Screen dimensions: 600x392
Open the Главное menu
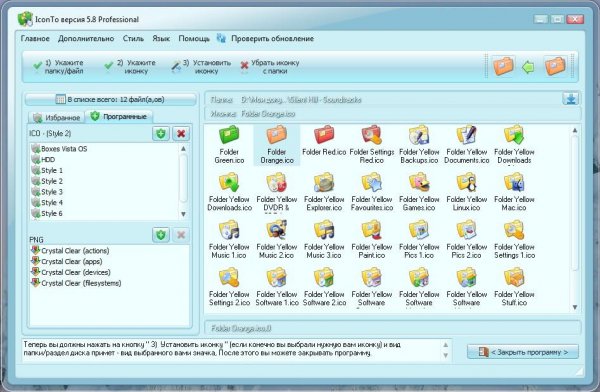point(35,39)
